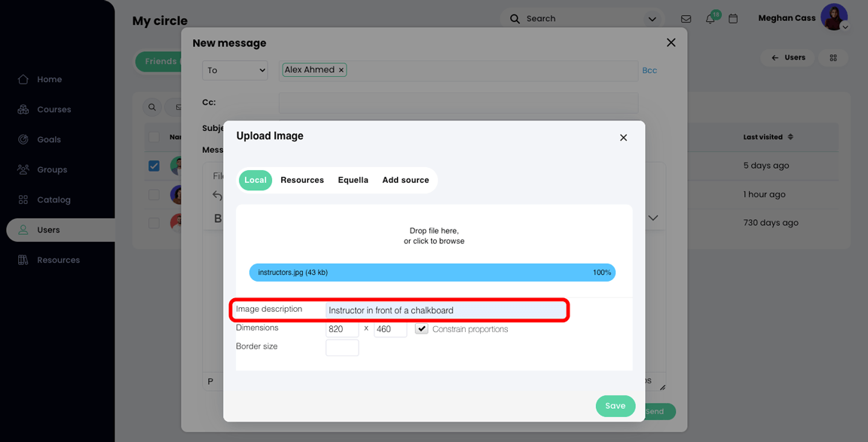Viewport: 868px width, 442px height.
Task: Navigate to Goals in the sidebar
Action: coord(23,139)
